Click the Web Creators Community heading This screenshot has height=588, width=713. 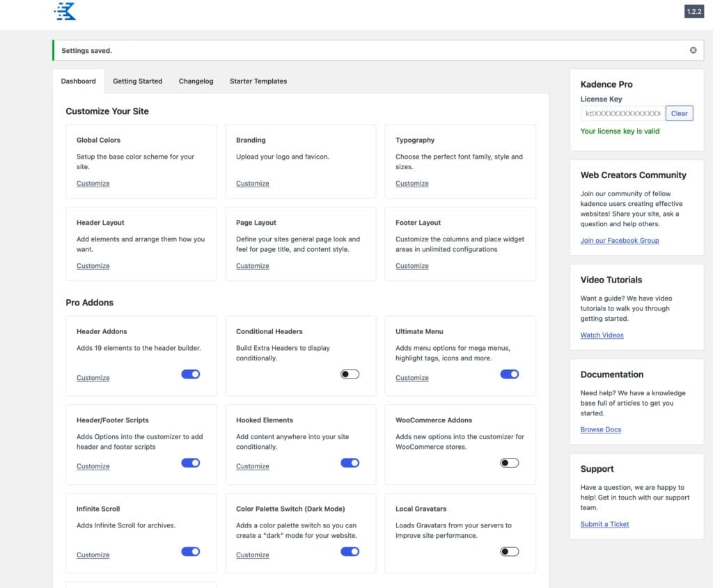(x=633, y=175)
